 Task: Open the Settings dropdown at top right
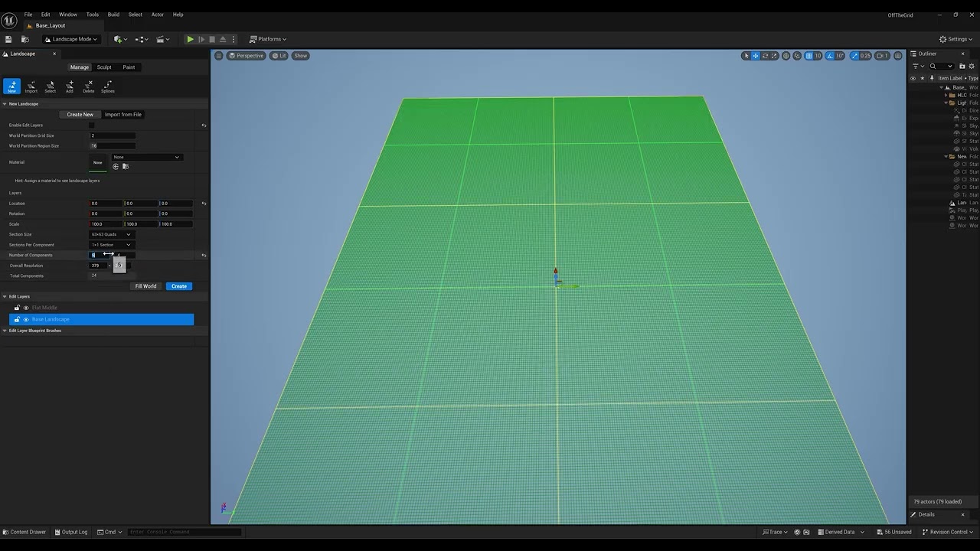tap(957, 39)
